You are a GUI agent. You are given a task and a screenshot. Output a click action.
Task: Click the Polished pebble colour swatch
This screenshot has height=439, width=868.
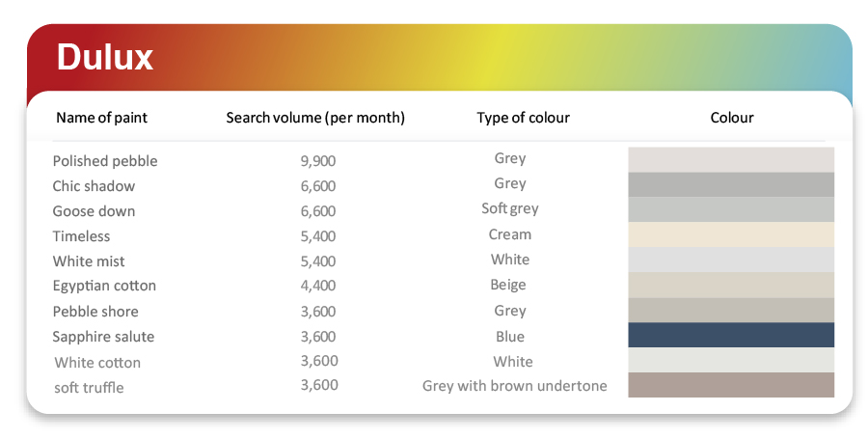[730, 159]
